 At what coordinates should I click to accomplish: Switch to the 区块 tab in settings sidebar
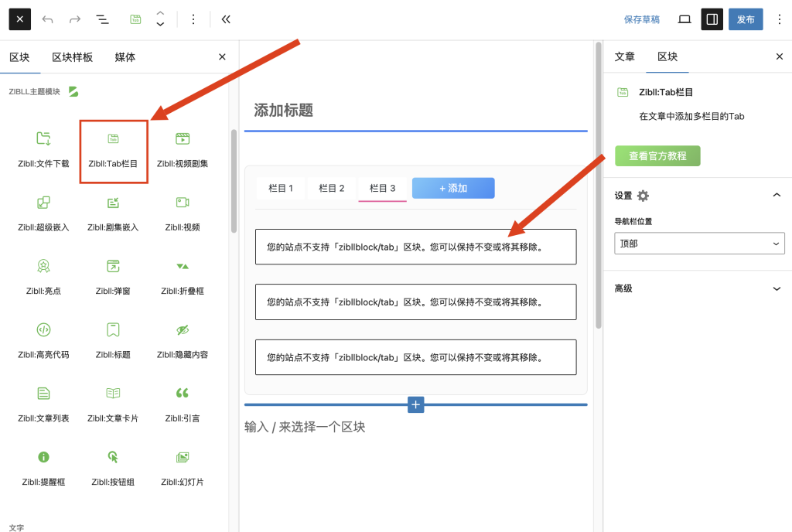click(x=667, y=56)
